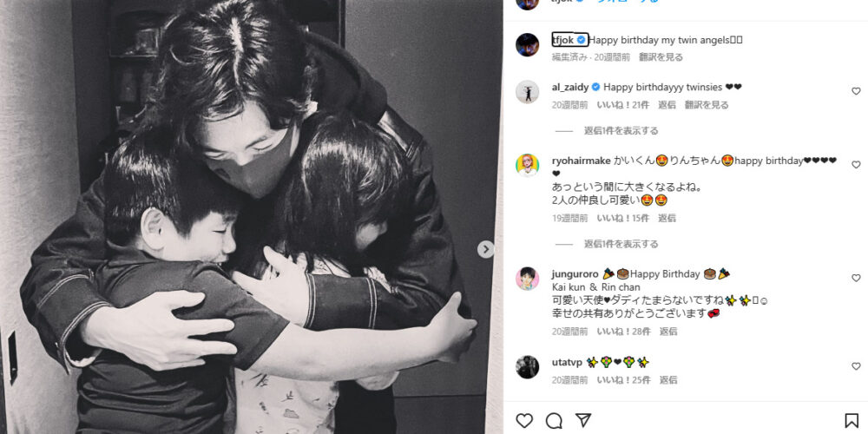Like junguroro's comment
868x434 pixels.
[856, 278]
